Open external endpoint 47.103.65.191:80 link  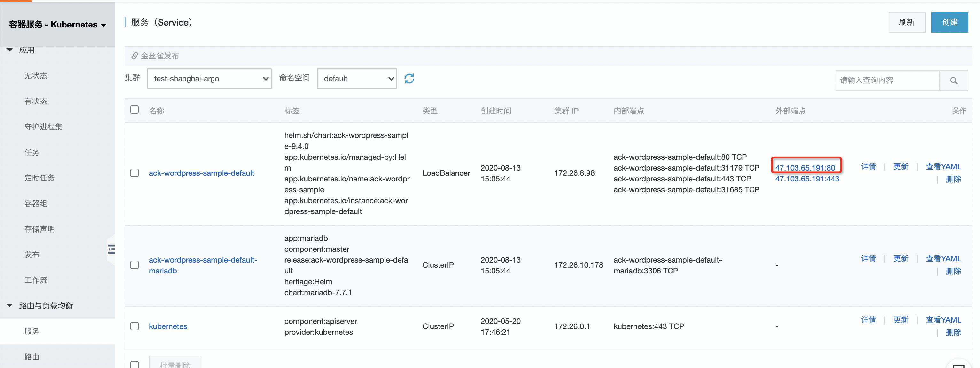pyautogui.click(x=805, y=168)
